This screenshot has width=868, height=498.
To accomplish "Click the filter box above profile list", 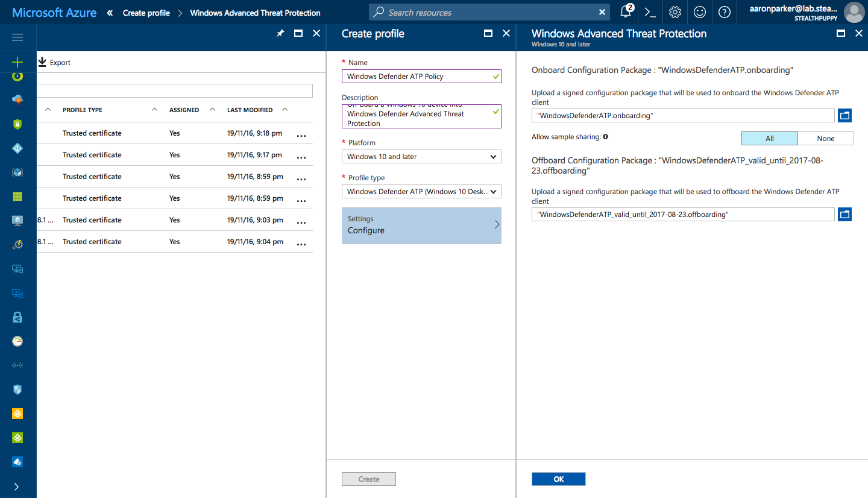I will [175, 90].
